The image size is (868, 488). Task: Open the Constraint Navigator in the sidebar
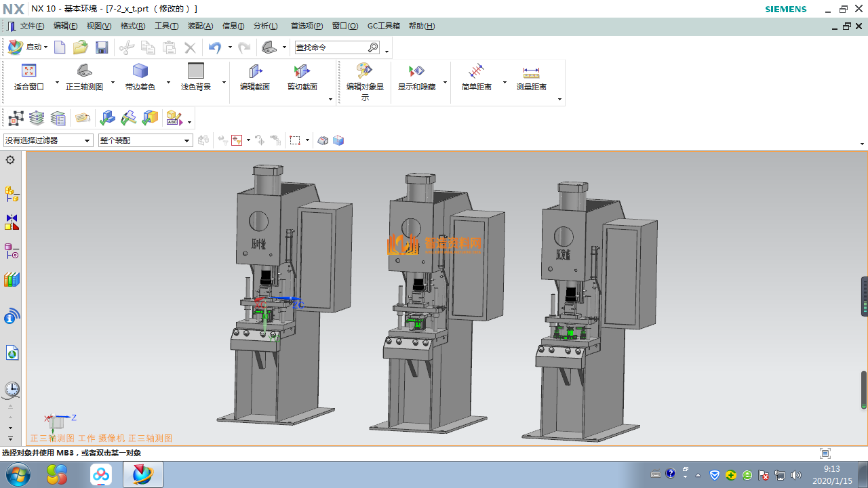12,222
